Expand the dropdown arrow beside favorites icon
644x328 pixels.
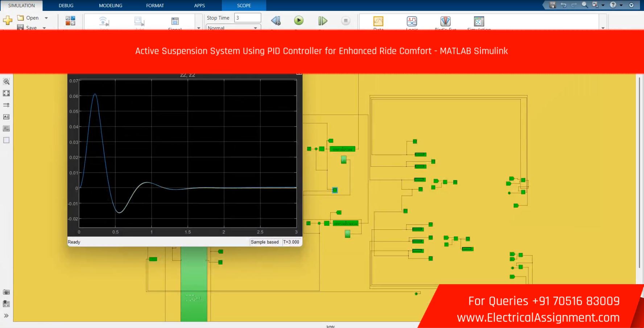(603, 5)
